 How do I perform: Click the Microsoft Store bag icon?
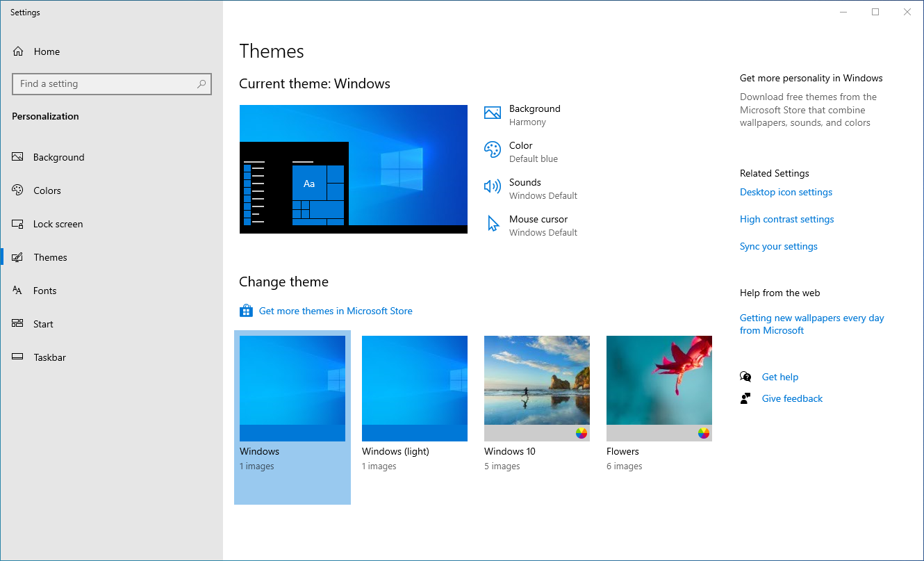click(246, 311)
